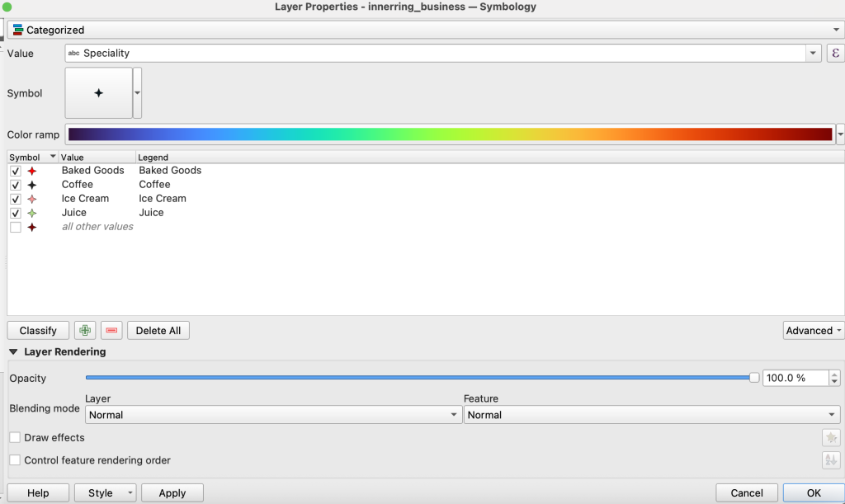Click the Classify button
Image resolution: width=845 pixels, height=504 pixels.
tap(38, 331)
